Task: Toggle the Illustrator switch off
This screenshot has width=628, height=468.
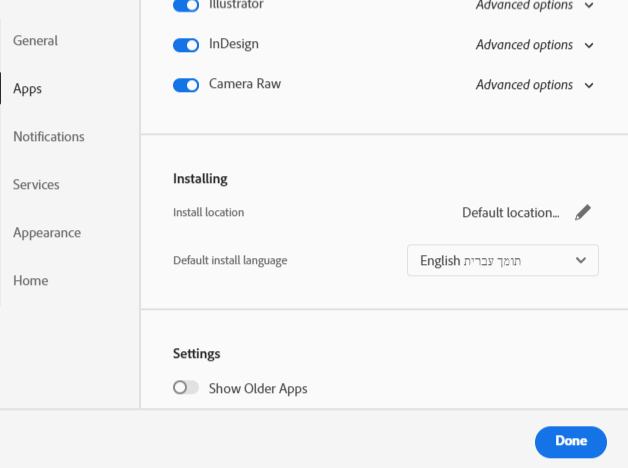Action: coord(186,6)
